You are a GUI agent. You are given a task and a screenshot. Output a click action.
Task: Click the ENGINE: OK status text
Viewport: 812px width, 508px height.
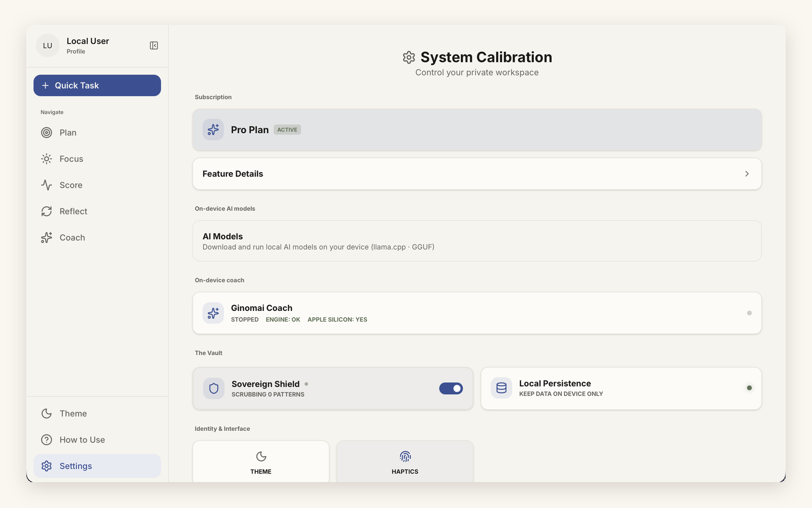[283, 320]
